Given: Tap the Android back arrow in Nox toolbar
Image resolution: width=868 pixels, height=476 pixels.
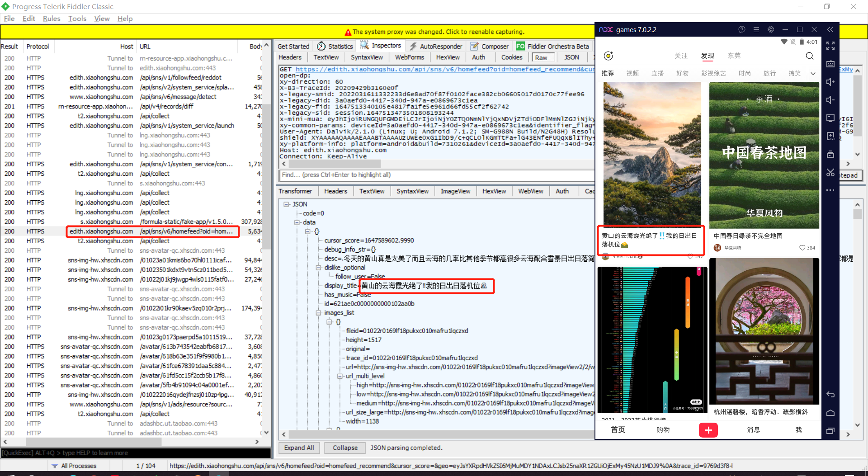Looking at the screenshot, I should pyautogui.click(x=830, y=394).
